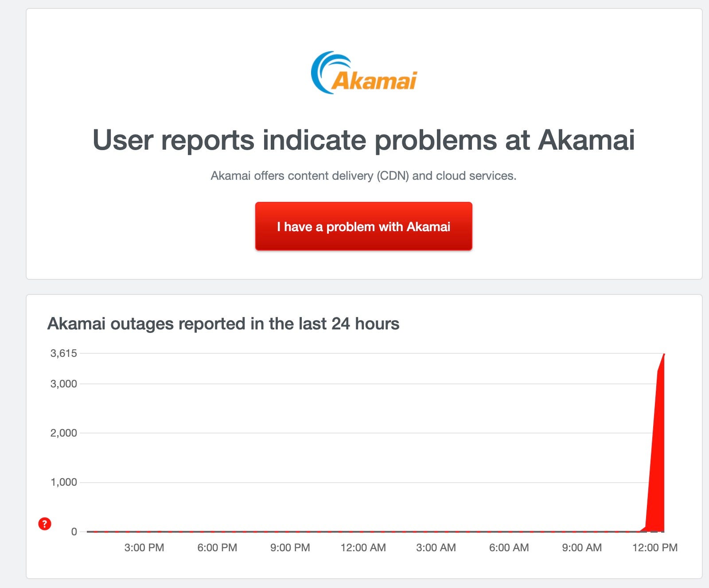Click the 12:00 AM time marker
Screen dimensions: 709x588
[363, 548]
